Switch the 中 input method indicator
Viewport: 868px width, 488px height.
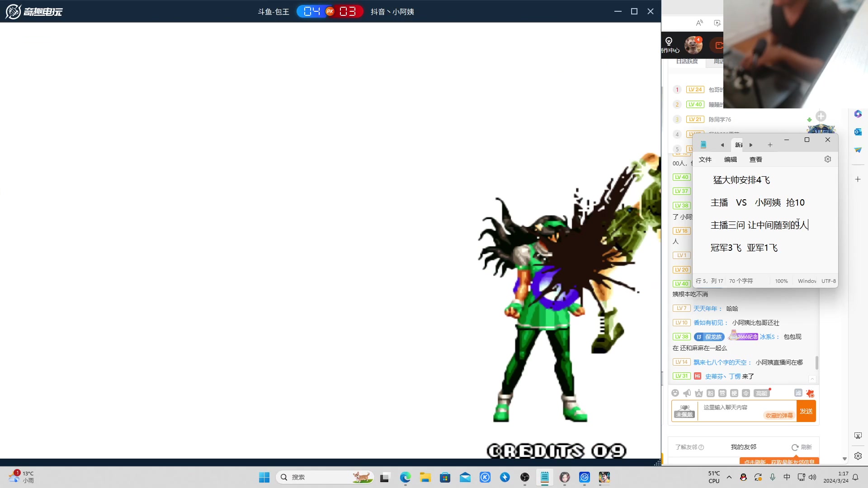pyautogui.click(x=787, y=477)
